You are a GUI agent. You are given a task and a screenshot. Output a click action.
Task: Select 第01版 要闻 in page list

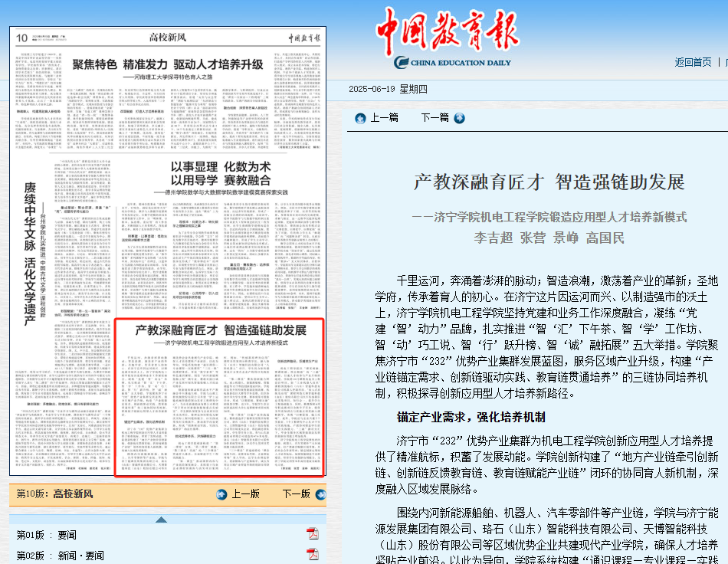(47, 534)
